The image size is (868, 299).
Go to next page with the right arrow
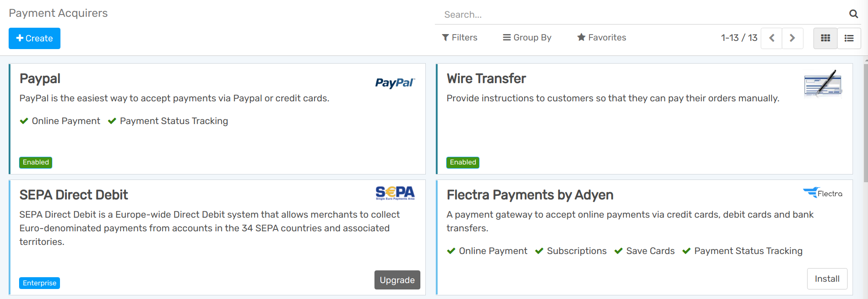click(792, 38)
